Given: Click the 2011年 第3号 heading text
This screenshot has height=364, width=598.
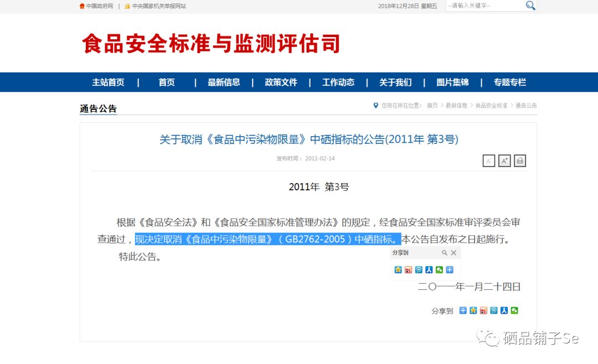Looking at the screenshot, I should 319,187.
